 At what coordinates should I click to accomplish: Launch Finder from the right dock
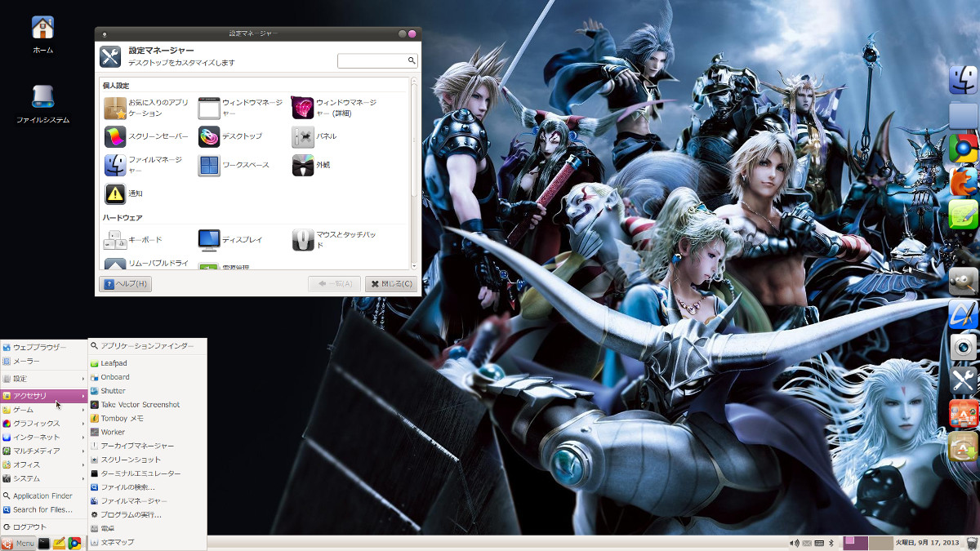(964, 79)
